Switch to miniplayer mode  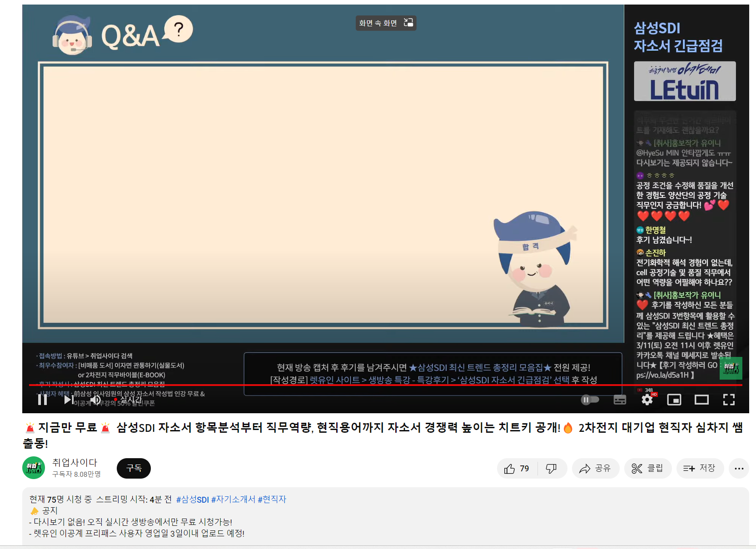click(674, 400)
